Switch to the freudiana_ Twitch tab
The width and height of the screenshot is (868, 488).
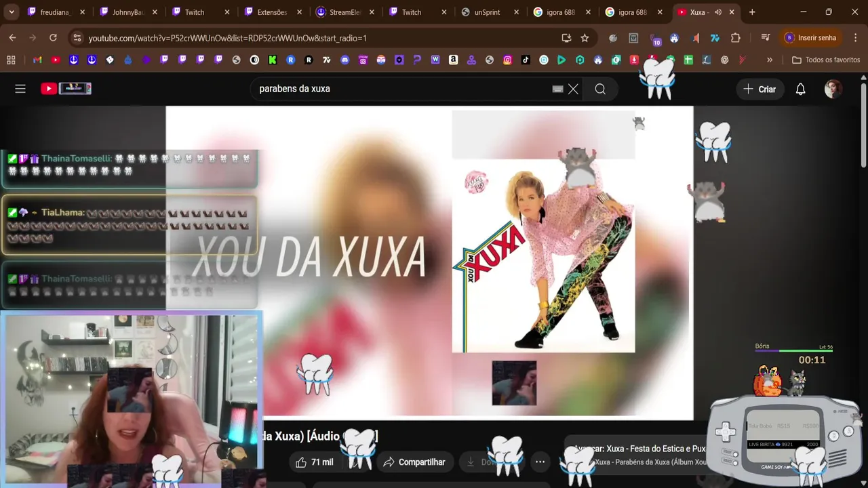pyautogui.click(x=56, y=12)
